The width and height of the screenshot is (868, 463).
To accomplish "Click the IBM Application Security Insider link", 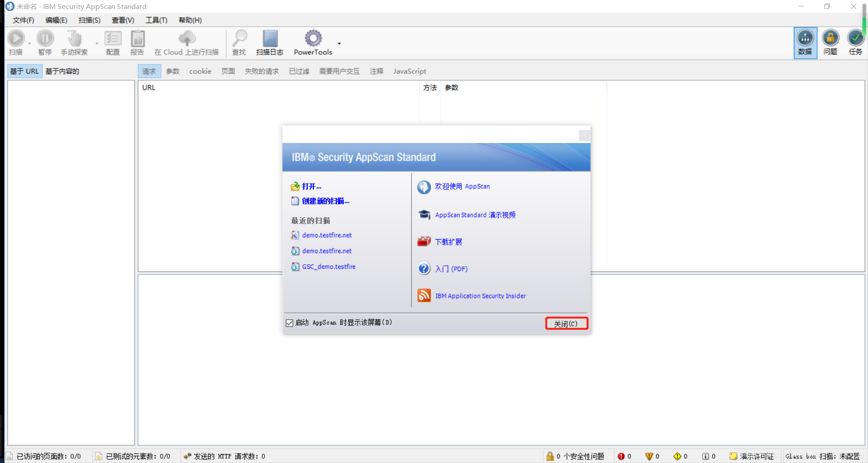I will (480, 296).
